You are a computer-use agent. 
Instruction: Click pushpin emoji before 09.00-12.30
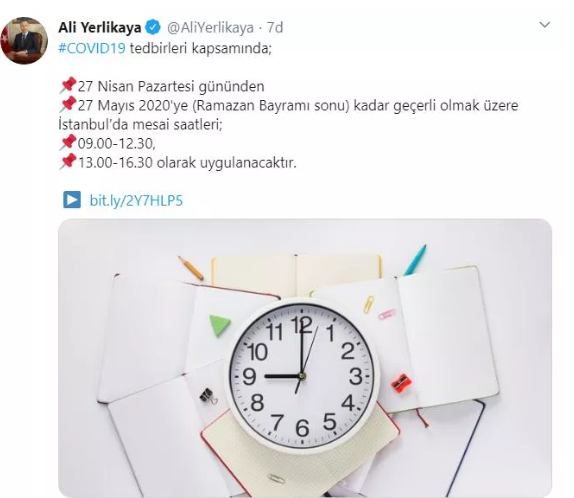68,143
